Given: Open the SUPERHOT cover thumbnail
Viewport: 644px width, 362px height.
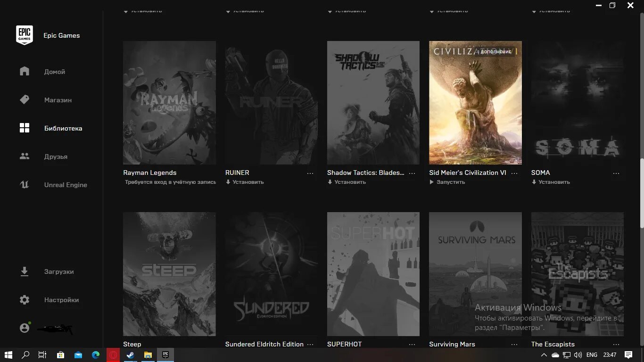Looking at the screenshot, I should [x=373, y=274].
